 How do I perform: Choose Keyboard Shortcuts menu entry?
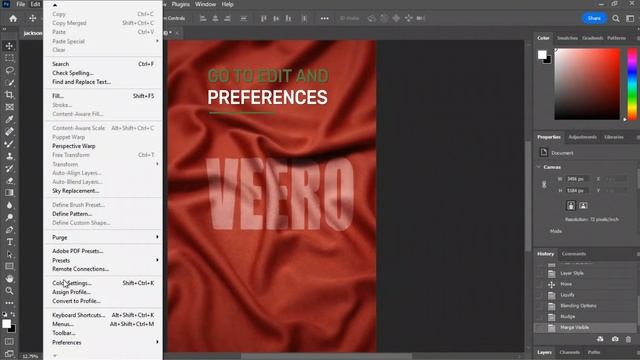(103, 315)
